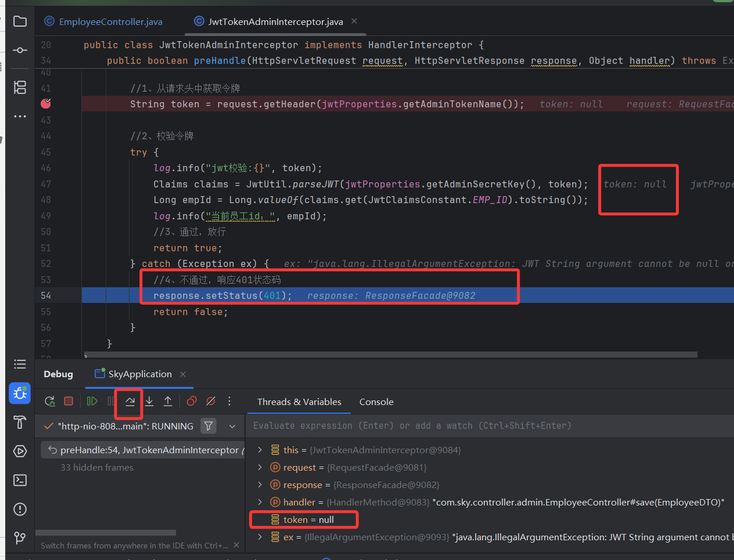Open the Problems tool window icon
This screenshot has width=734, height=560.
(20, 509)
